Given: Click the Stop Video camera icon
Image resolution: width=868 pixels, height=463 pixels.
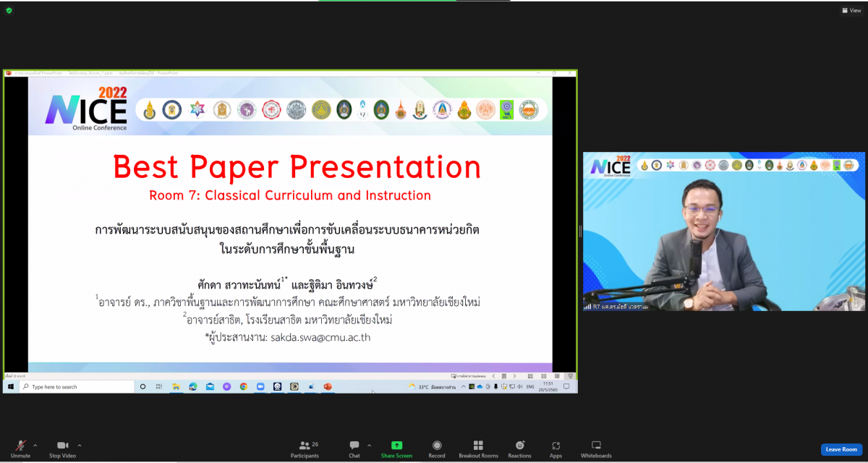Looking at the screenshot, I should coord(62,445).
